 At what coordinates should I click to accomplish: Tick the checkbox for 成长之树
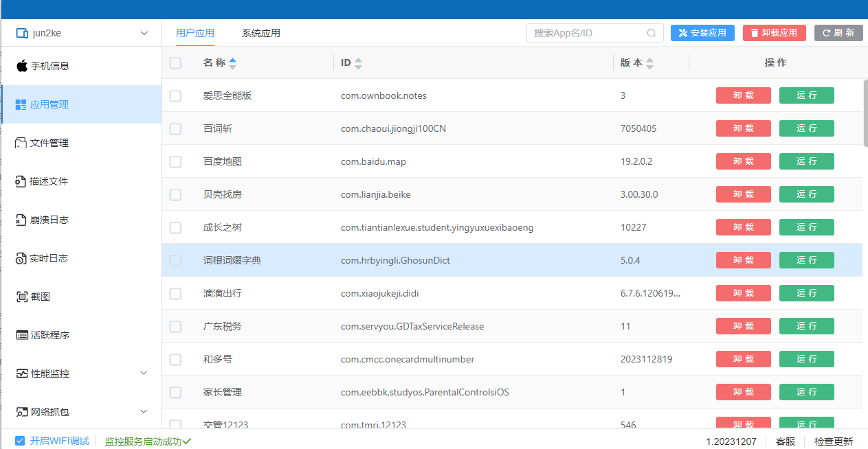[x=175, y=228]
